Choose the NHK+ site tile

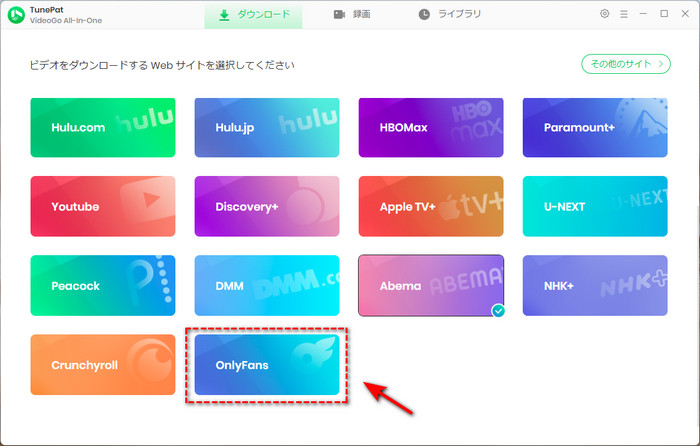click(595, 286)
